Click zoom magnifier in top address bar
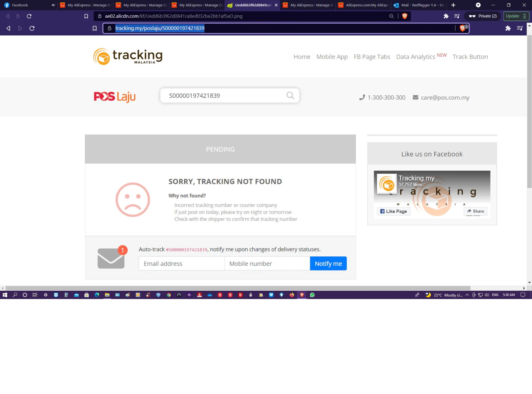Image resolution: width=532 pixels, height=394 pixels. point(391,16)
